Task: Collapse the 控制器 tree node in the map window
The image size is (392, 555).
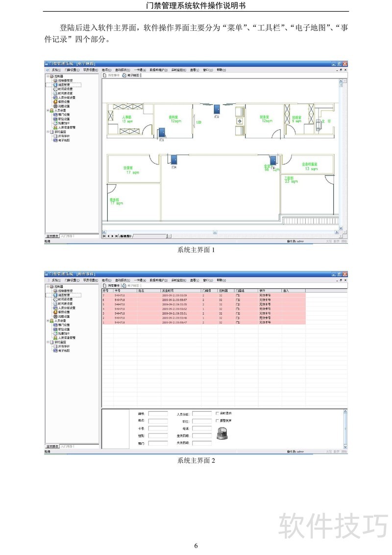Action: click(48, 76)
